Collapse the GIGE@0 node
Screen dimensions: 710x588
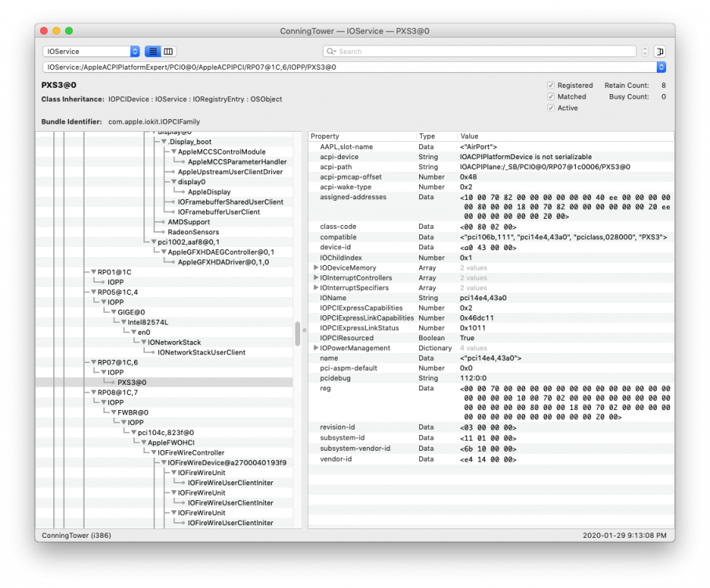pyautogui.click(x=113, y=312)
